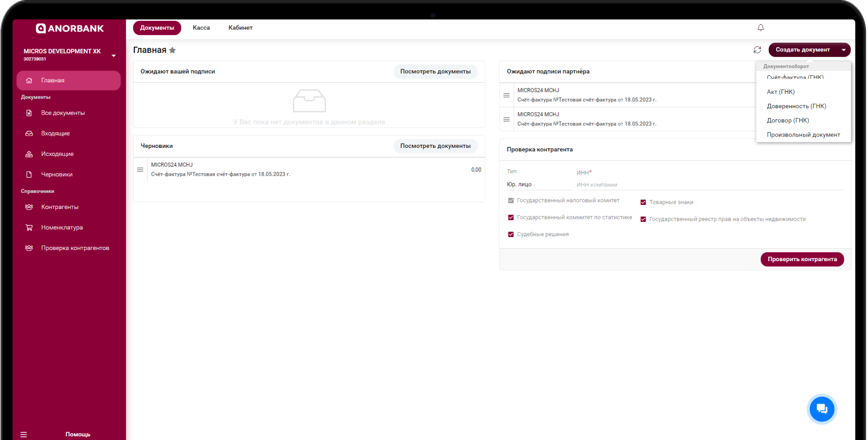
Task: Click the Черновики file icon
Action: (29, 174)
